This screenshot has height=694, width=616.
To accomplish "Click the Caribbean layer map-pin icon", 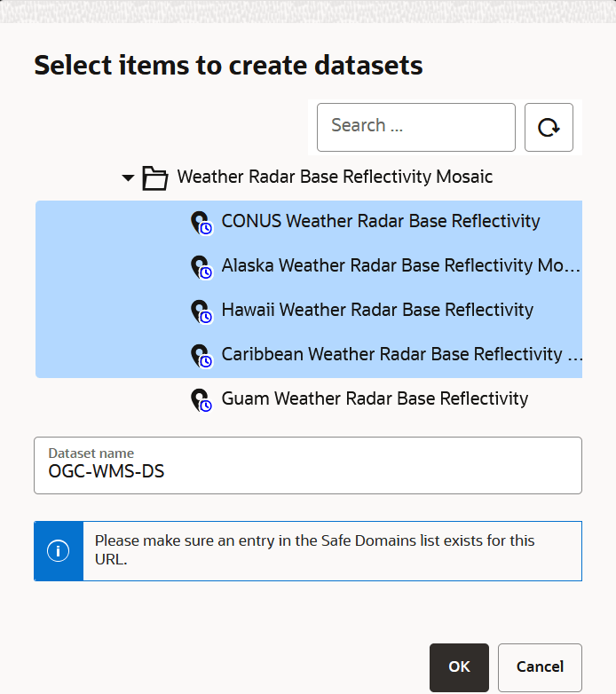I will (201, 356).
